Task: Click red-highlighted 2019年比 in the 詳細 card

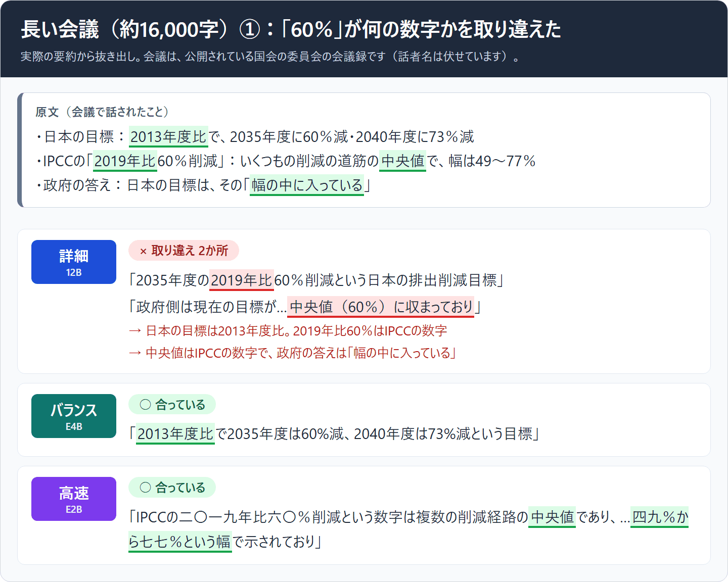Action: [x=242, y=280]
